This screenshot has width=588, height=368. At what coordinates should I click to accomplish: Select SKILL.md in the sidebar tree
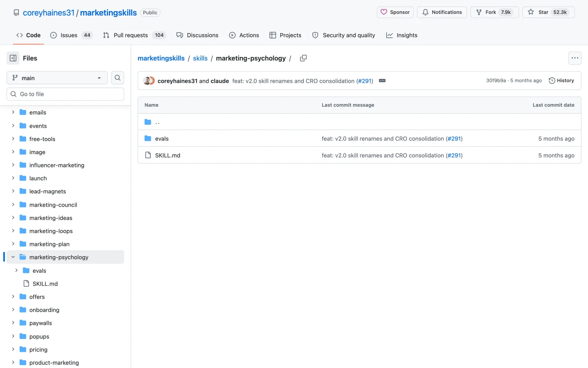45,284
